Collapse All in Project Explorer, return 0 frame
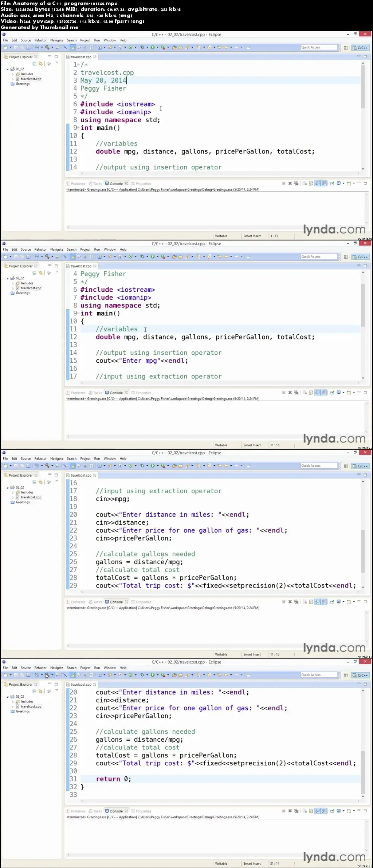373x868 pixels. (35, 691)
